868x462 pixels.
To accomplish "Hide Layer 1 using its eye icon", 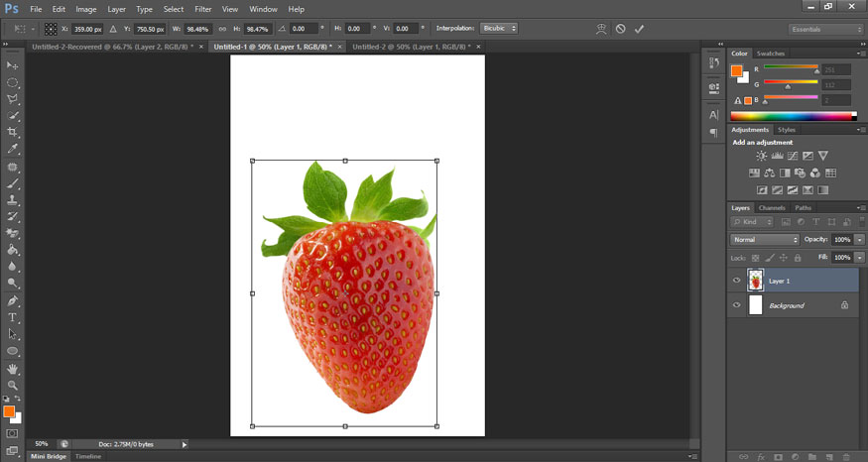I will click(x=736, y=281).
